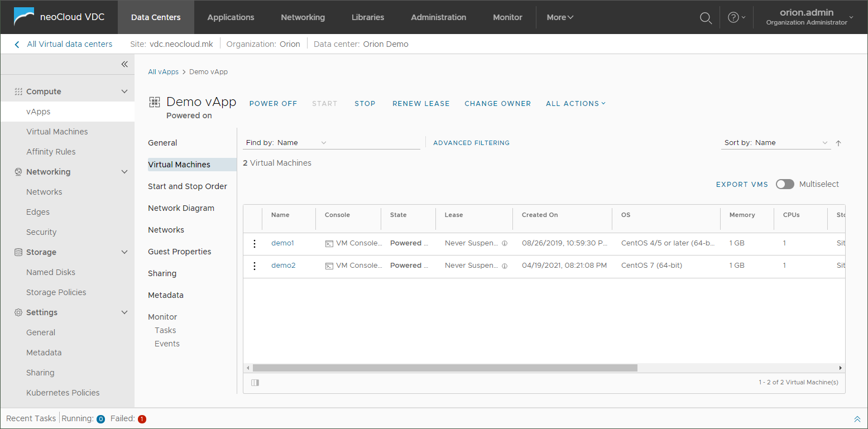Select the Monitor top tab
This screenshot has height=429, width=868.
pos(507,17)
